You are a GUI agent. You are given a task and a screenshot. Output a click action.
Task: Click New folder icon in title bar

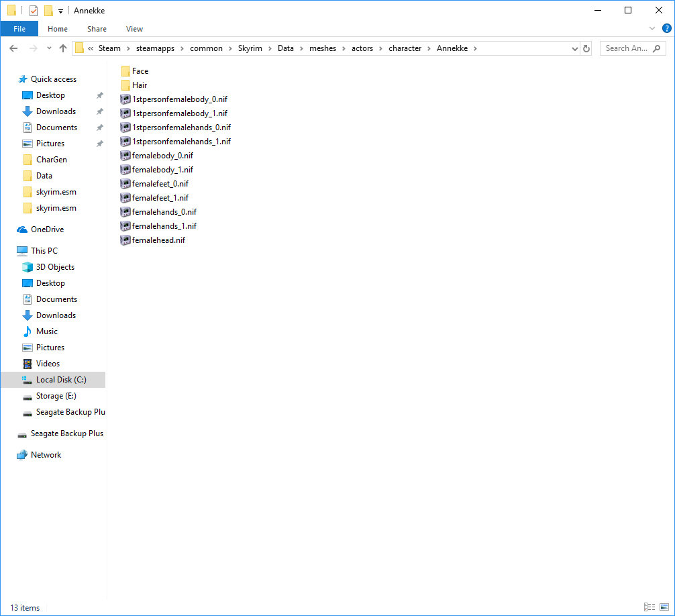(48, 11)
